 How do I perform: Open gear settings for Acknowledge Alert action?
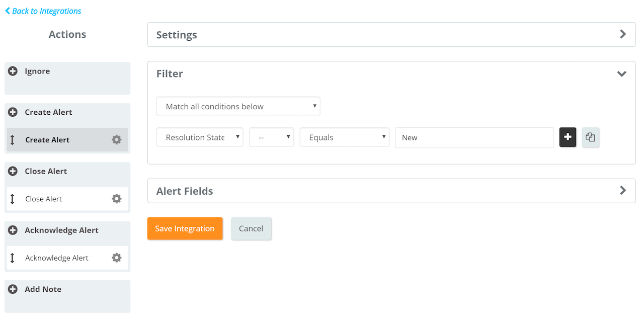(117, 258)
